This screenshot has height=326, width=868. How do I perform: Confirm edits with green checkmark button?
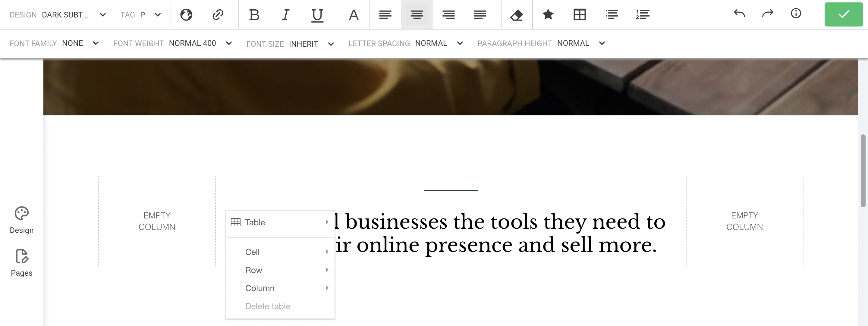point(843,14)
